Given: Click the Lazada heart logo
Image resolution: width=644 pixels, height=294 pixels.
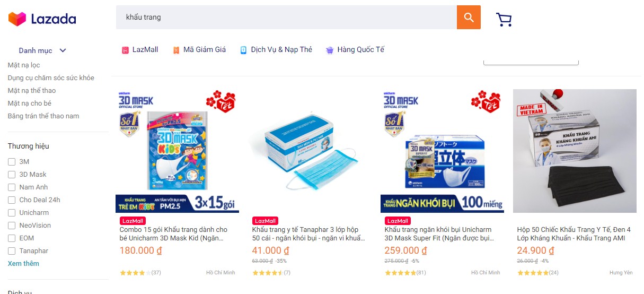Looking at the screenshot, I should click(17, 19).
